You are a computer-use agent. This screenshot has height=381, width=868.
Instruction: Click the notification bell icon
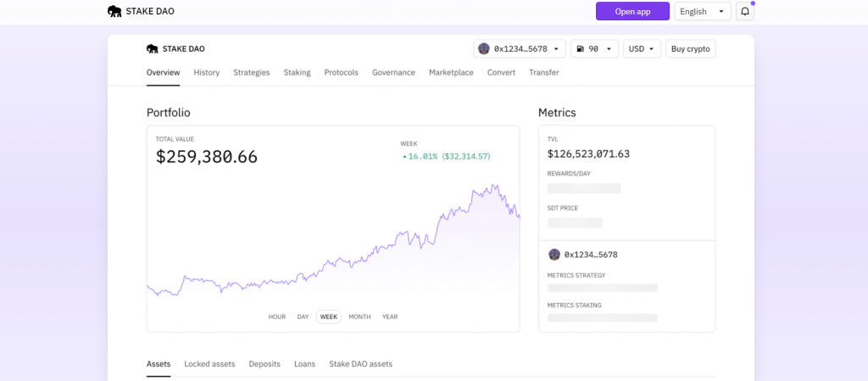[744, 12]
